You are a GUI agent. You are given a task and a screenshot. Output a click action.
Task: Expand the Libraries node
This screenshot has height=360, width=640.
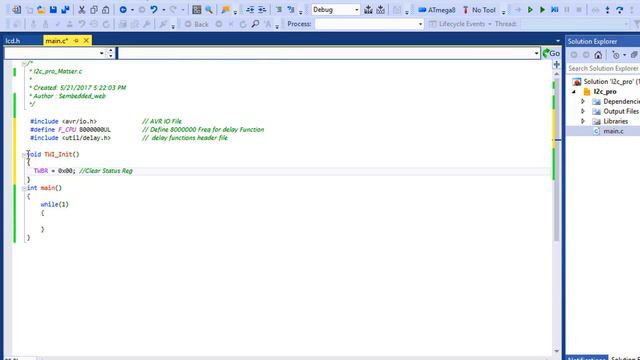tap(583, 121)
